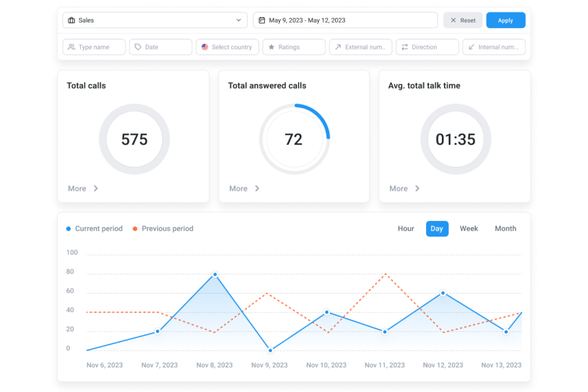Click the briefcase icon beside Sales
588x392 pixels.
(72, 20)
